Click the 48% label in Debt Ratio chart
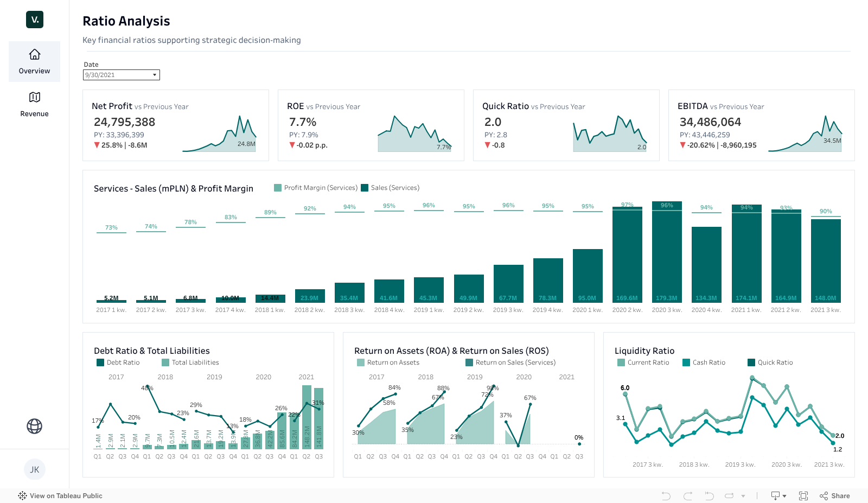 [147, 388]
